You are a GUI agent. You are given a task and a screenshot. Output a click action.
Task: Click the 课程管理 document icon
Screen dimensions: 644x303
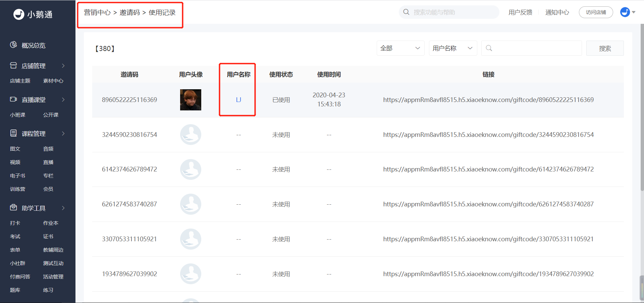(13, 133)
